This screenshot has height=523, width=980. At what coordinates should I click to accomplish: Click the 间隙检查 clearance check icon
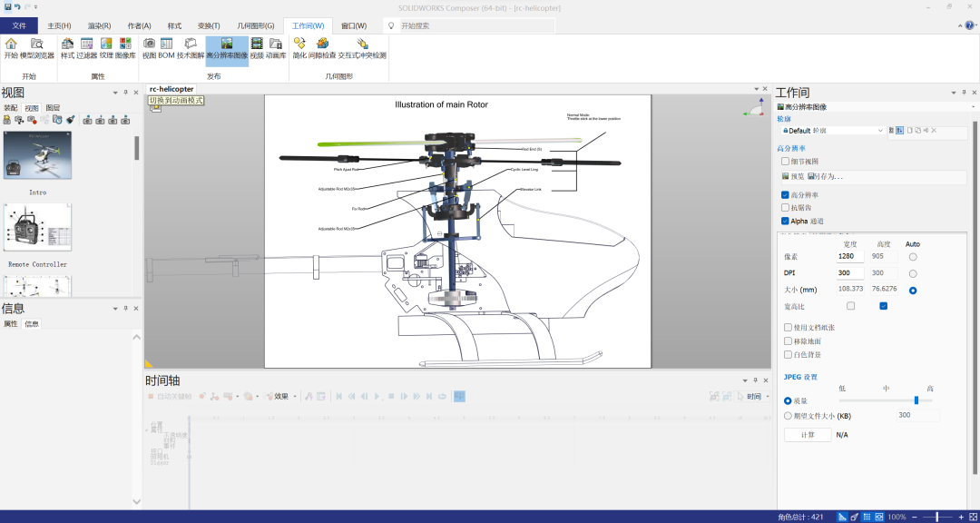[322, 44]
